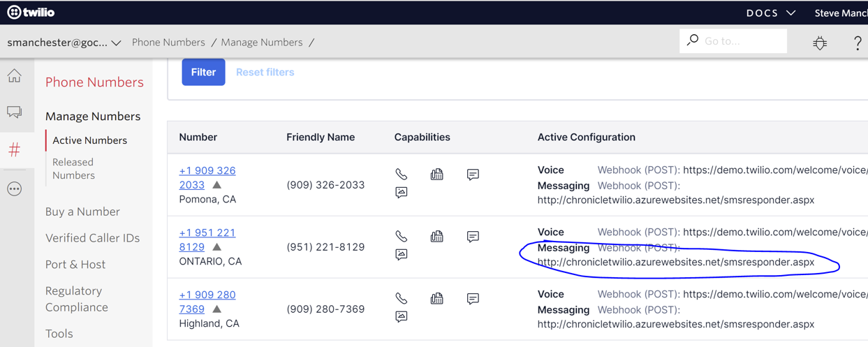The height and width of the screenshot is (347, 868).
Task: Click Manage Numbers breadcrumb link
Action: pos(262,42)
